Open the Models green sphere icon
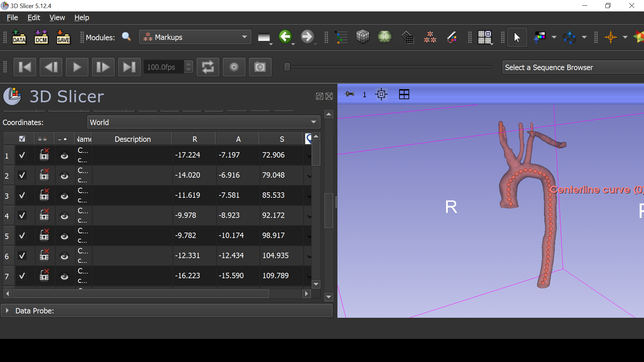644x362 pixels. tap(385, 37)
